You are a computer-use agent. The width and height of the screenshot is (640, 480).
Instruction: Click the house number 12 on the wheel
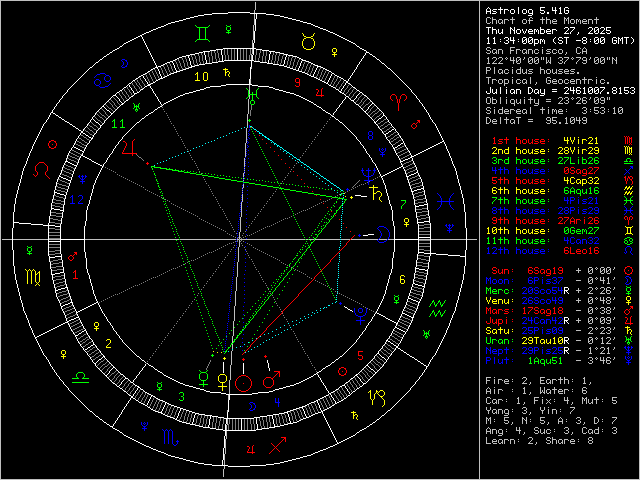click(x=77, y=200)
